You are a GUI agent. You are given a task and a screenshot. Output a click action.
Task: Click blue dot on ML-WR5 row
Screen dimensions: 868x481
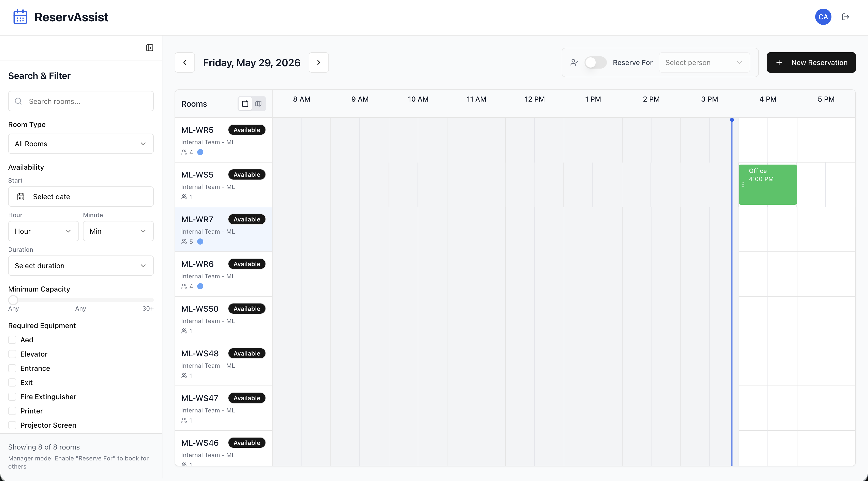(x=200, y=152)
